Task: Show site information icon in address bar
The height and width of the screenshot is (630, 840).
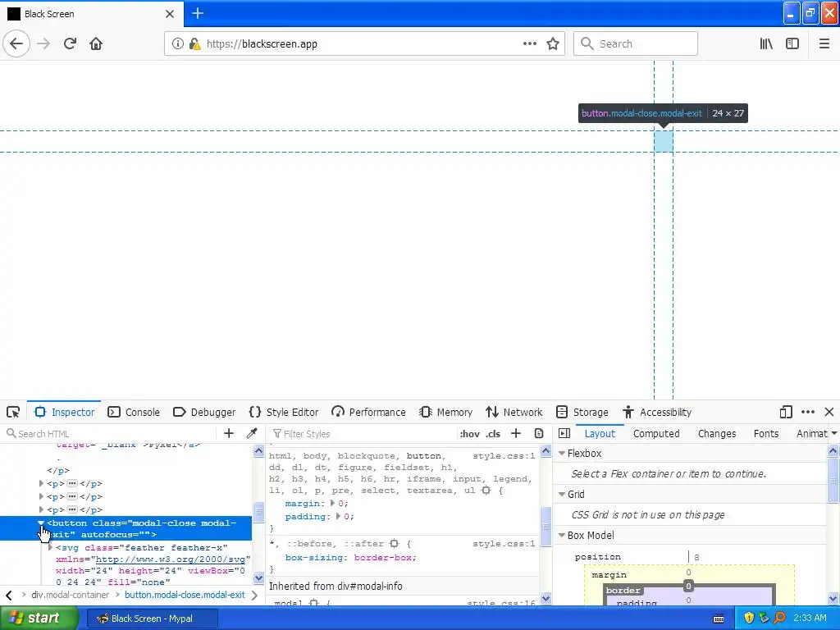Action: coord(177,43)
